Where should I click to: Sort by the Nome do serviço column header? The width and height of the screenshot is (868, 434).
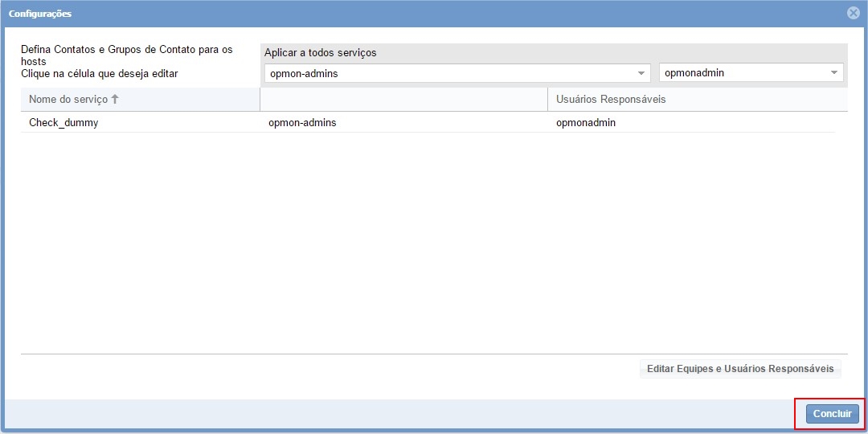[x=68, y=100]
